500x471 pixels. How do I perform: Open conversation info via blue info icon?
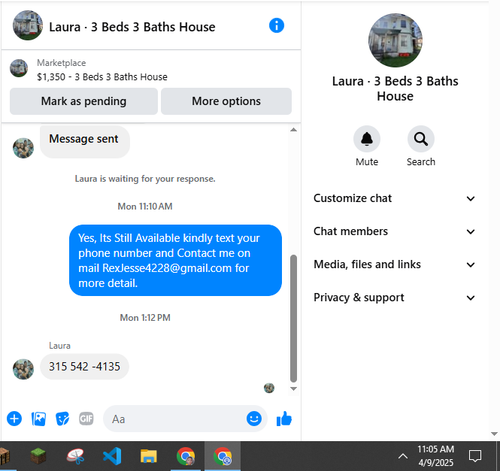pos(276,26)
